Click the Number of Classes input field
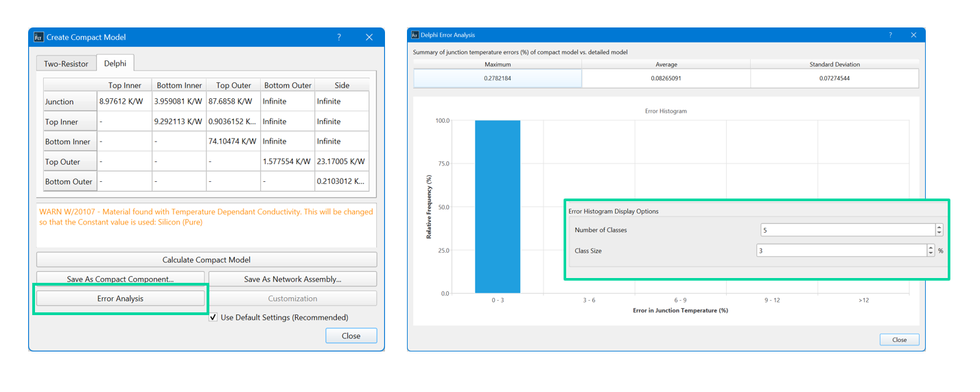The height and width of the screenshot is (392, 980). click(x=848, y=230)
